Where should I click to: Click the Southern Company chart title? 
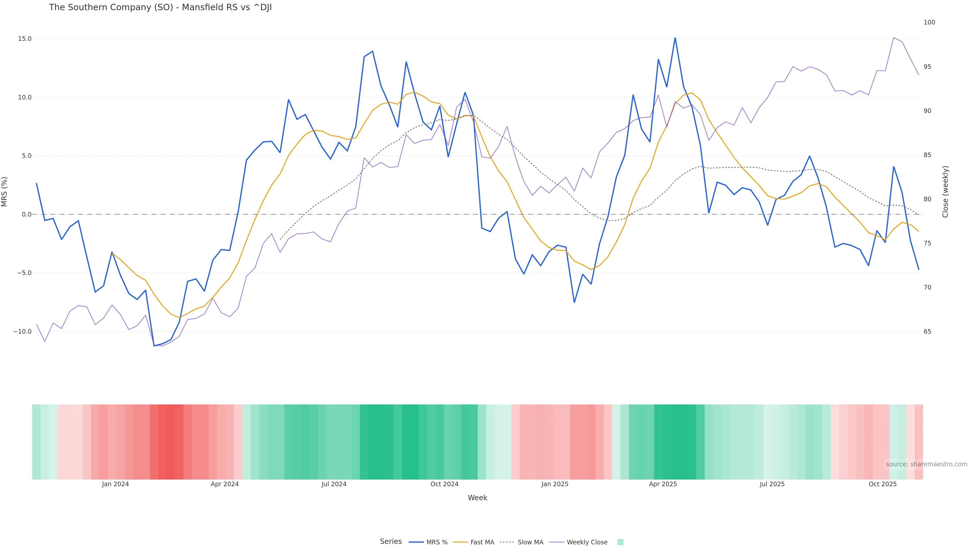tap(160, 8)
